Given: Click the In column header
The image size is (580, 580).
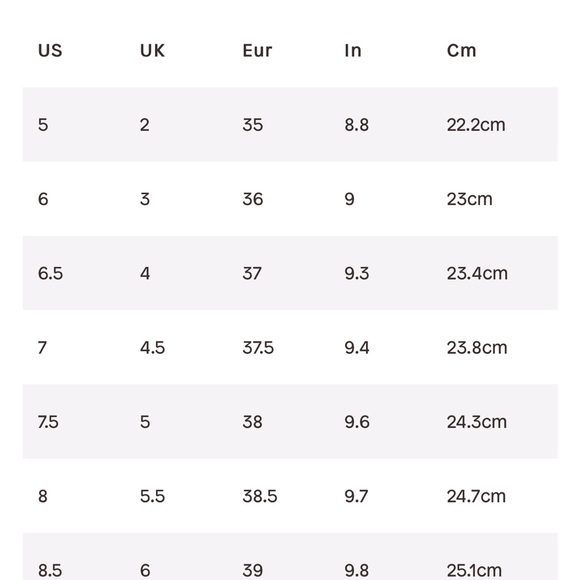Looking at the screenshot, I should [x=353, y=51].
